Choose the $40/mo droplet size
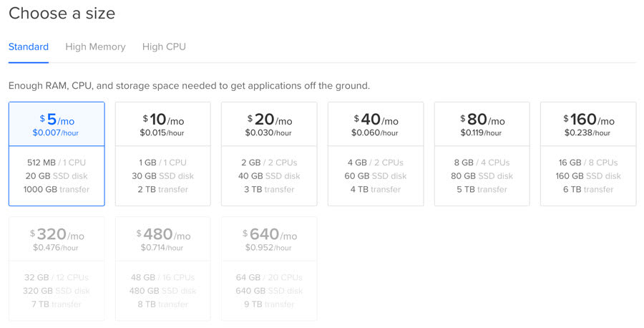The image size is (644, 328). [376, 154]
